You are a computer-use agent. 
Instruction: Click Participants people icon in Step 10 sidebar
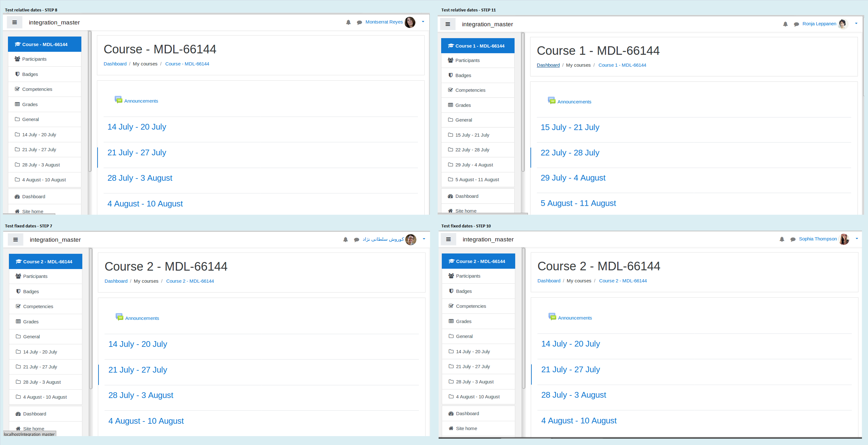click(451, 276)
